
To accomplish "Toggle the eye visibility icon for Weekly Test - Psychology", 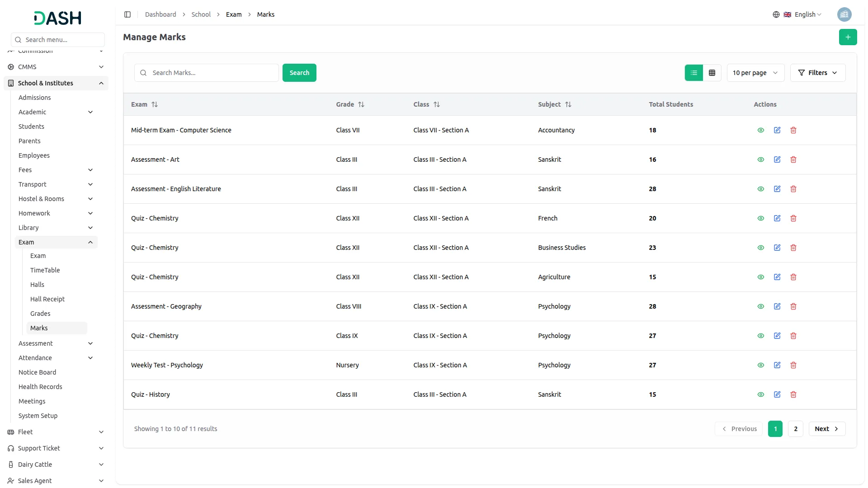I will click(x=761, y=365).
